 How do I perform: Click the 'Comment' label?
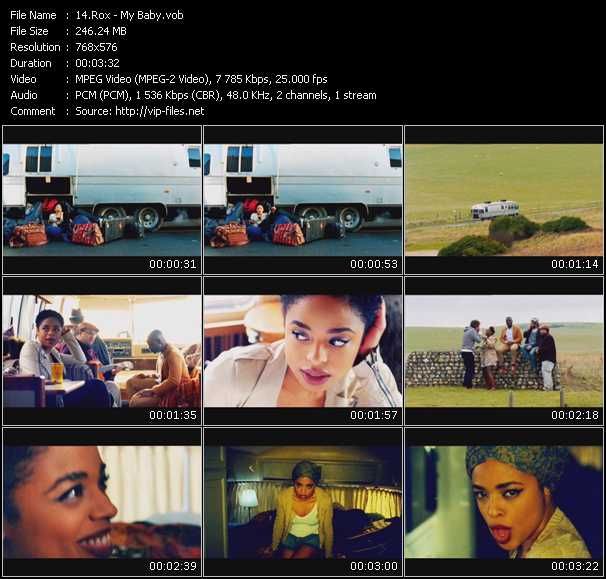33,111
